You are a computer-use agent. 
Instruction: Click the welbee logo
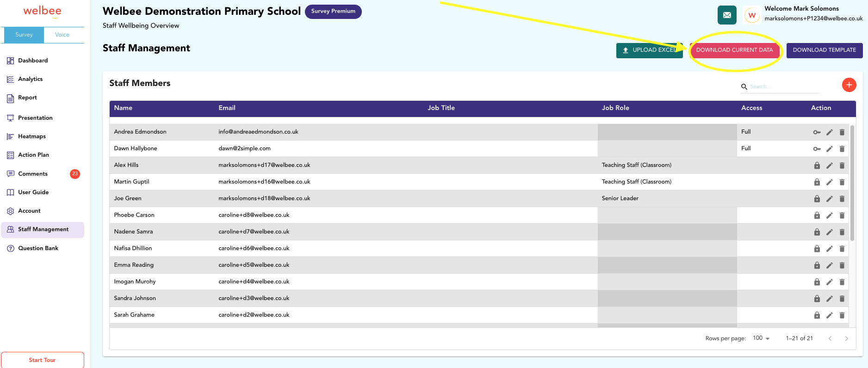point(43,12)
